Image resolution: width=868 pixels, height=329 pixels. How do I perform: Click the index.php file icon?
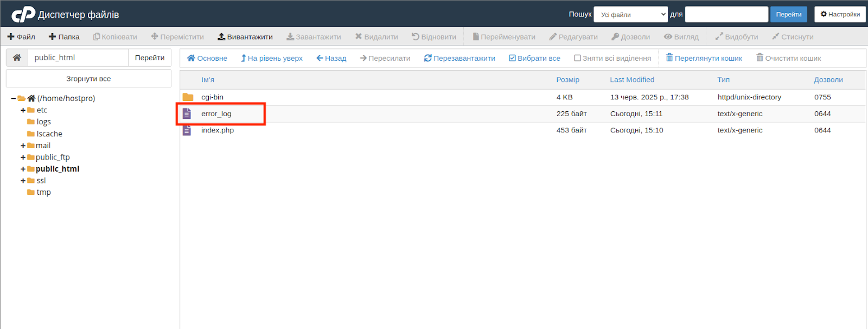point(187,130)
